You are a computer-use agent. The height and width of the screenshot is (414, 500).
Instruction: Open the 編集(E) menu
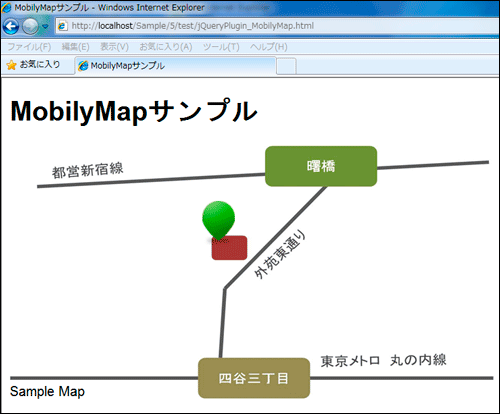[x=76, y=47]
